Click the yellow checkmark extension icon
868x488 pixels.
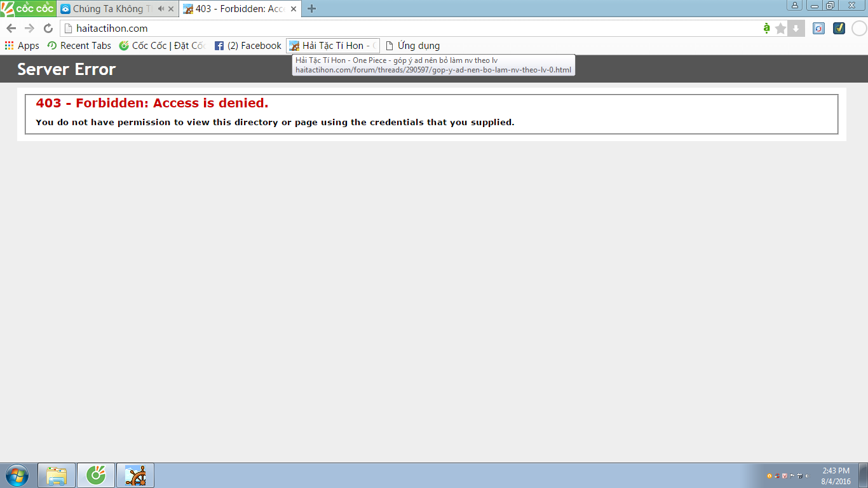(x=839, y=29)
